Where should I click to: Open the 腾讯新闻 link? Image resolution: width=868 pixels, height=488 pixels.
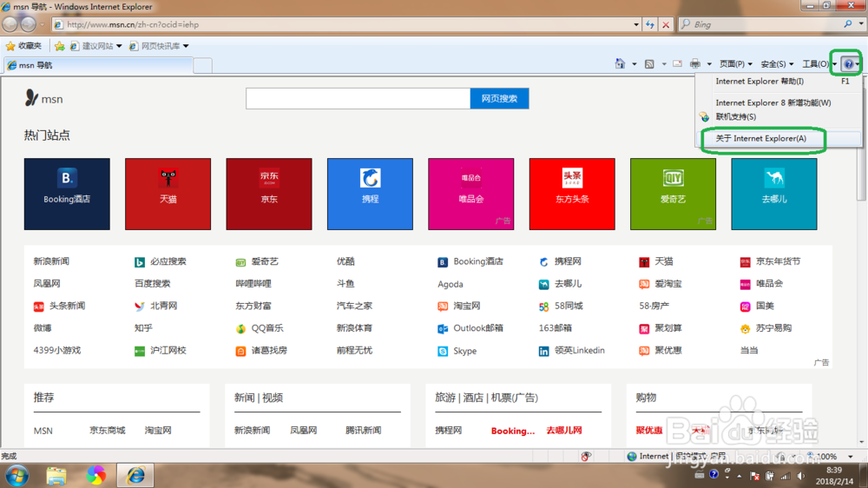363,431
